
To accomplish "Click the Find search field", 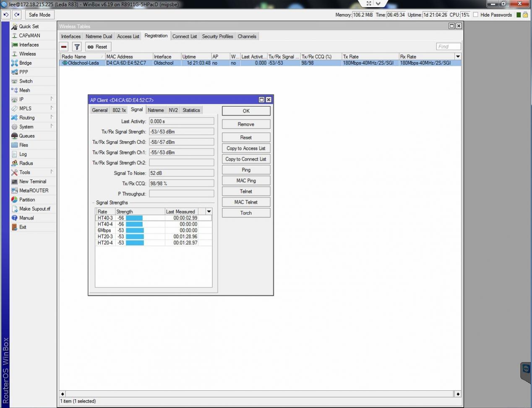I will pyautogui.click(x=448, y=47).
